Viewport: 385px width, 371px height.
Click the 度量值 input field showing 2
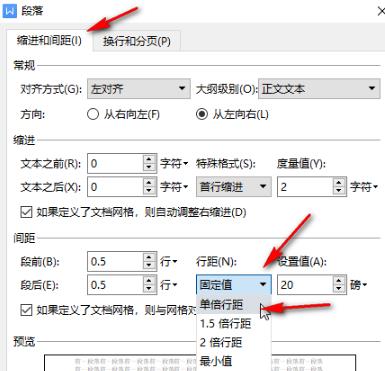tap(305, 187)
